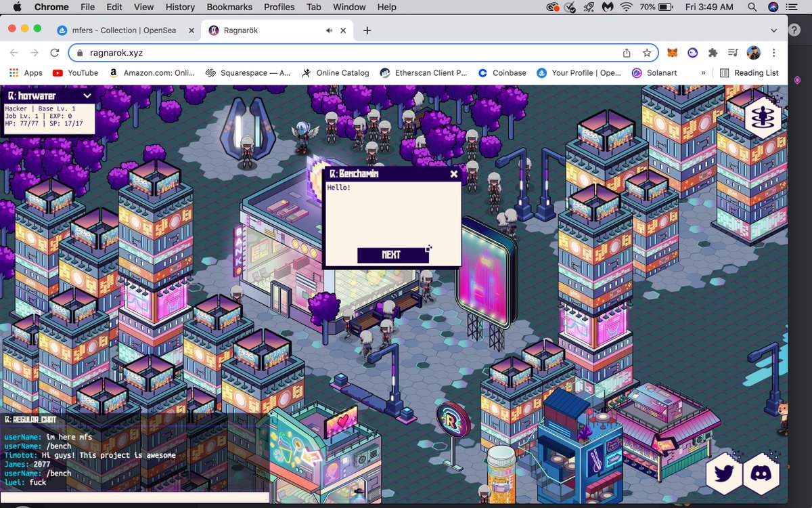Open the Profiles menu
Screen dimensions: 812x508
click(279, 7)
